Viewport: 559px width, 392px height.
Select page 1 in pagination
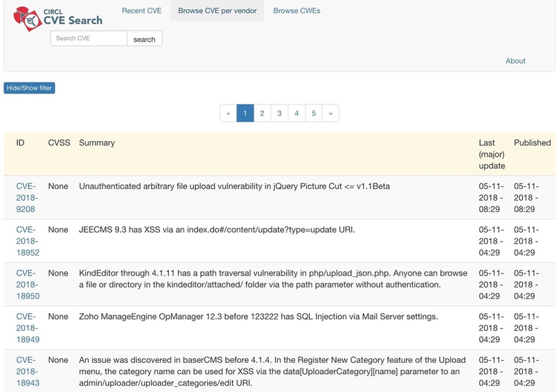click(245, 113)
